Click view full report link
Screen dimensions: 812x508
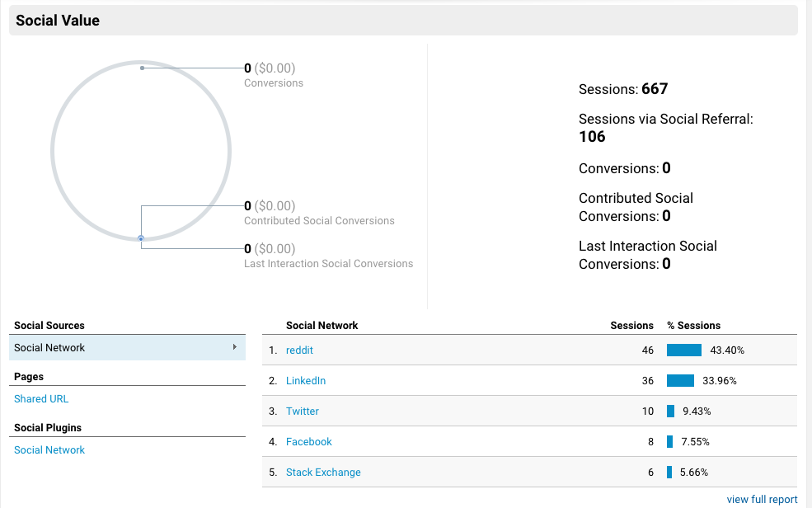click(x=762, y=499)
